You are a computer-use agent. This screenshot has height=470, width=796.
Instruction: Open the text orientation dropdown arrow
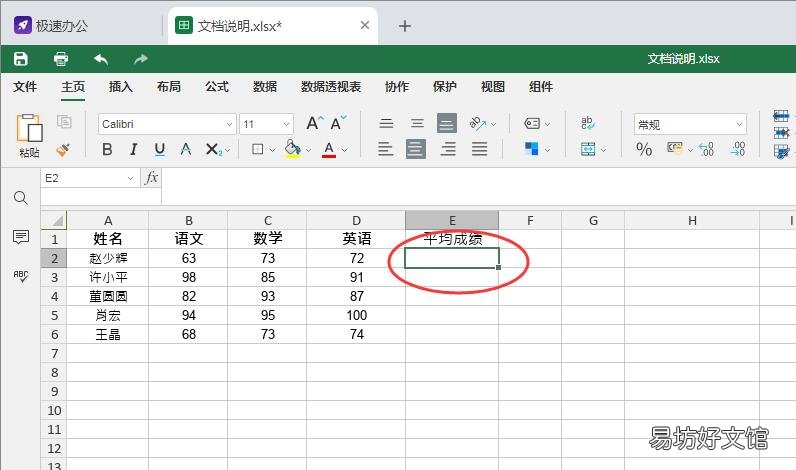point(493,124)
